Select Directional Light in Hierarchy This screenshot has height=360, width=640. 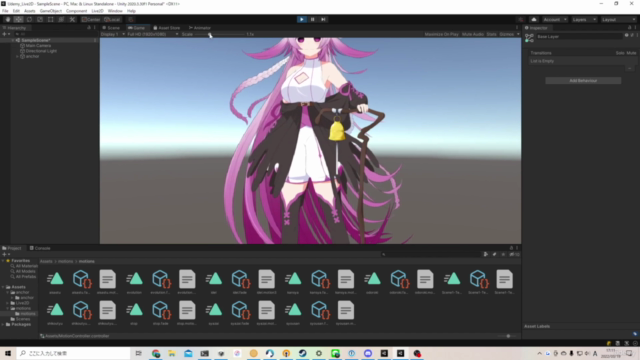point(41,51)
